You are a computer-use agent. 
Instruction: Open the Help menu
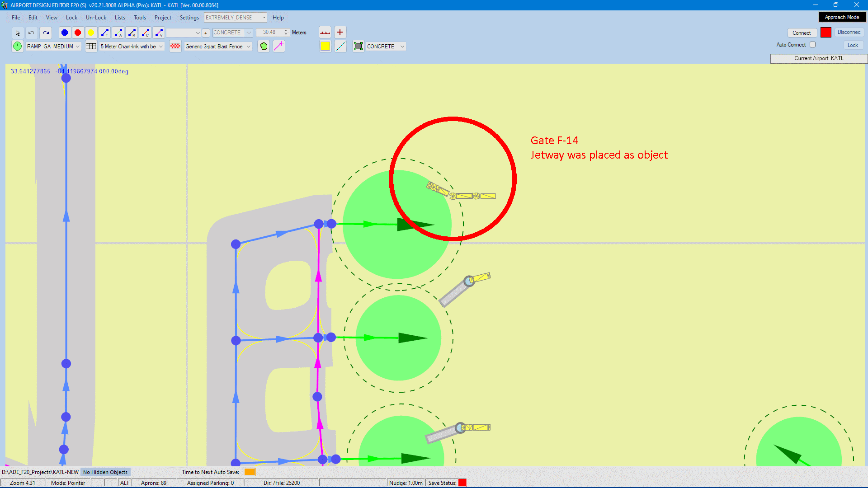click(278, 18)
